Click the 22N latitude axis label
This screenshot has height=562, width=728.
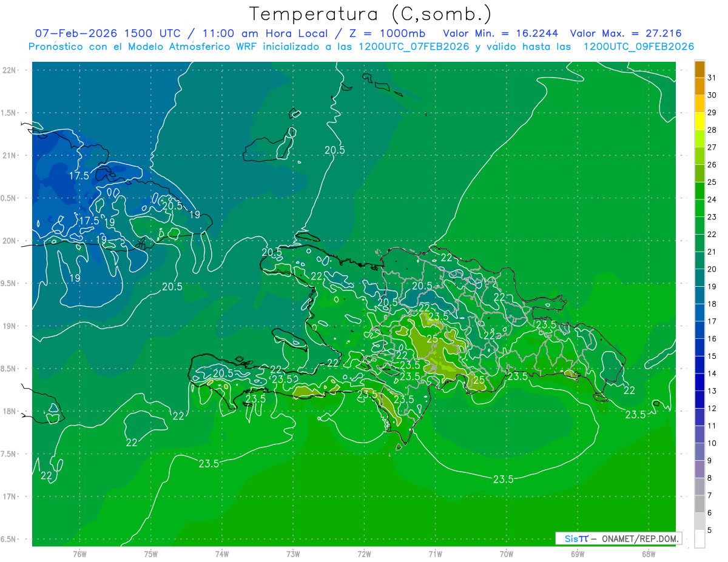(x=10, y=70)
